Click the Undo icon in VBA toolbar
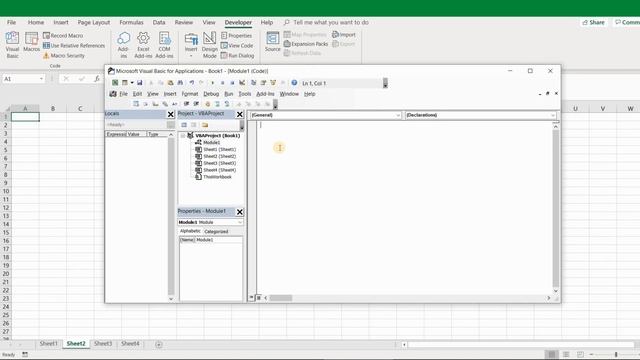 pyautogui.click(x=191, y=83)
